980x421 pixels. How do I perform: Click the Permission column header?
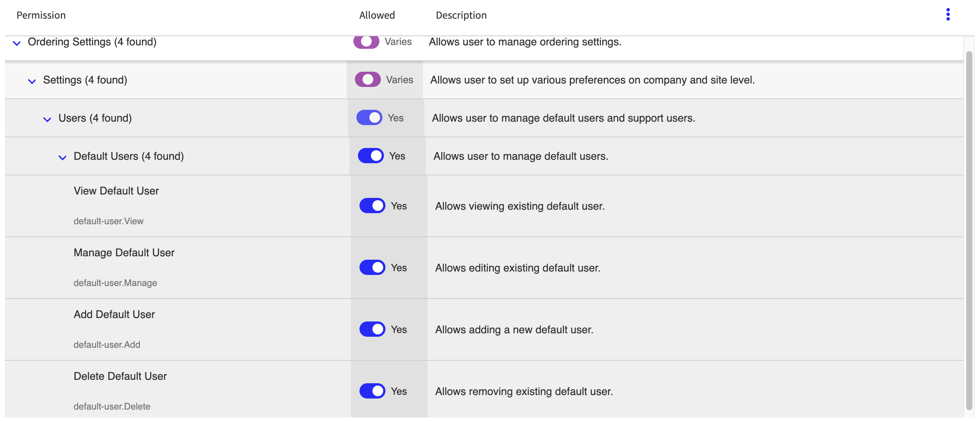coord(41,15)
